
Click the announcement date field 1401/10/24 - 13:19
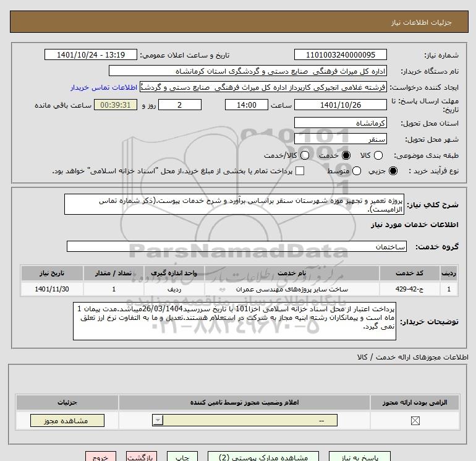91,54
